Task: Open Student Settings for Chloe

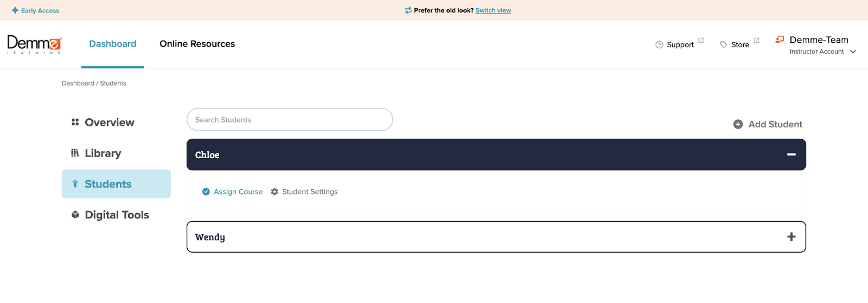Action: (x=310, y=192)
